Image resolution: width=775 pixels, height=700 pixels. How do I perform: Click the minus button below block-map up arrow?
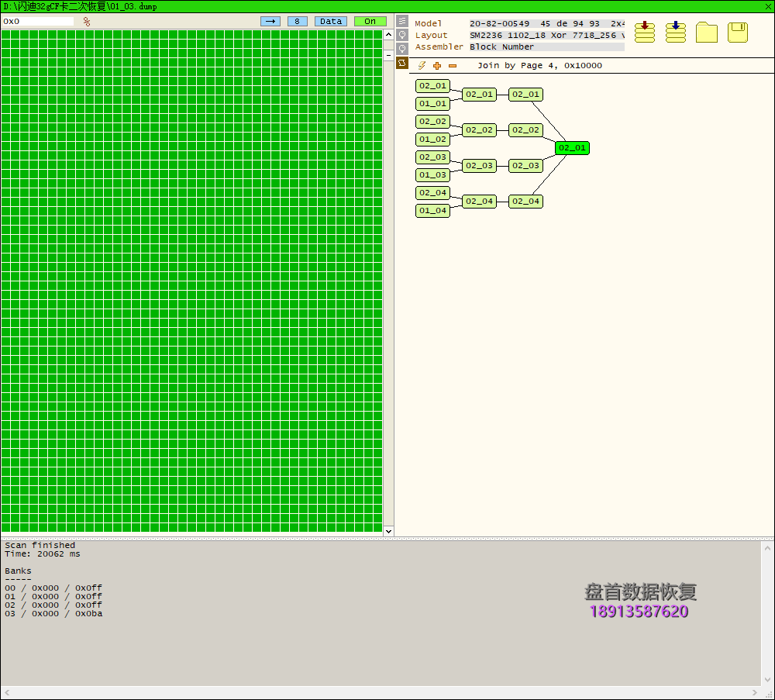pos(388,55)
